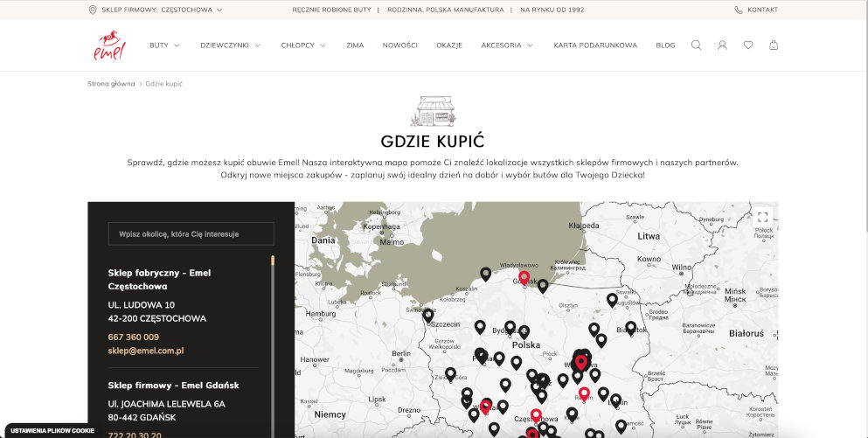Screen dimensions: 868x438
Task: Expand the Sklep firmowy Częstochowa selector
Action: coord(163,10)
